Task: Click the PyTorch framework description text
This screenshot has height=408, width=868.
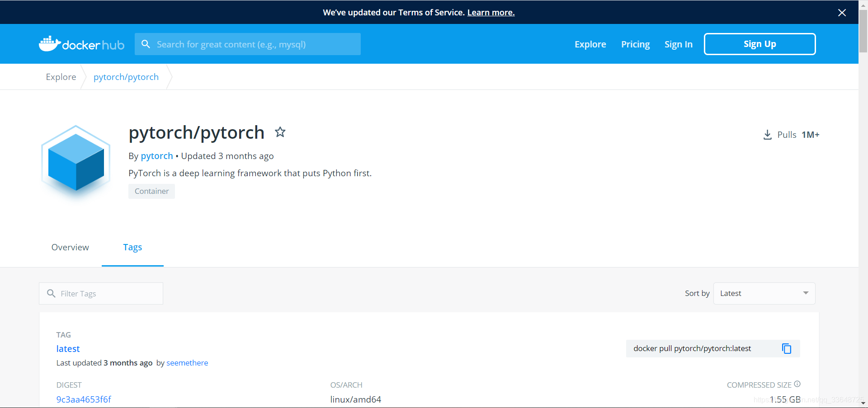Action: [250, 173]
